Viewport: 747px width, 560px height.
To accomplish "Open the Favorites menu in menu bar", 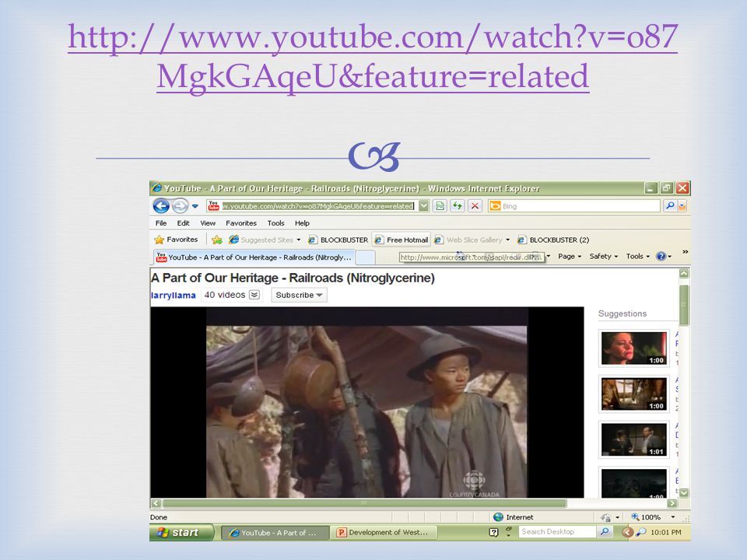I will [241, 223].
